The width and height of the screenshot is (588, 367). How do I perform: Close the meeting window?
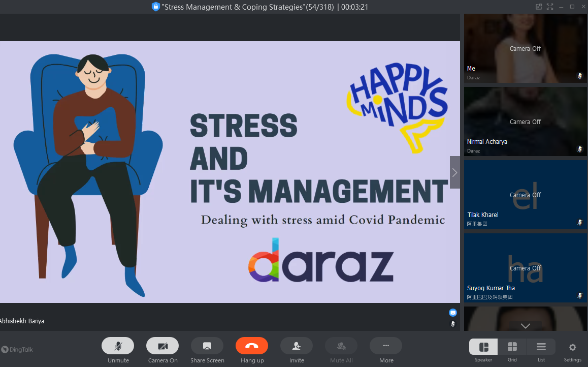pyautogui.click(x=583, y=7)
